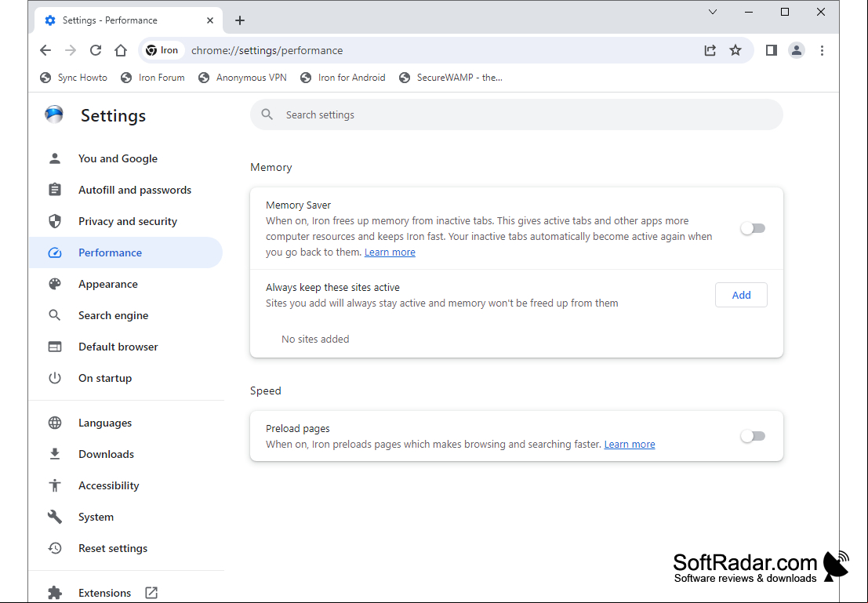Go back using the back arrow
This screenshot has width=868, height=603.
(x=45, y=50)
